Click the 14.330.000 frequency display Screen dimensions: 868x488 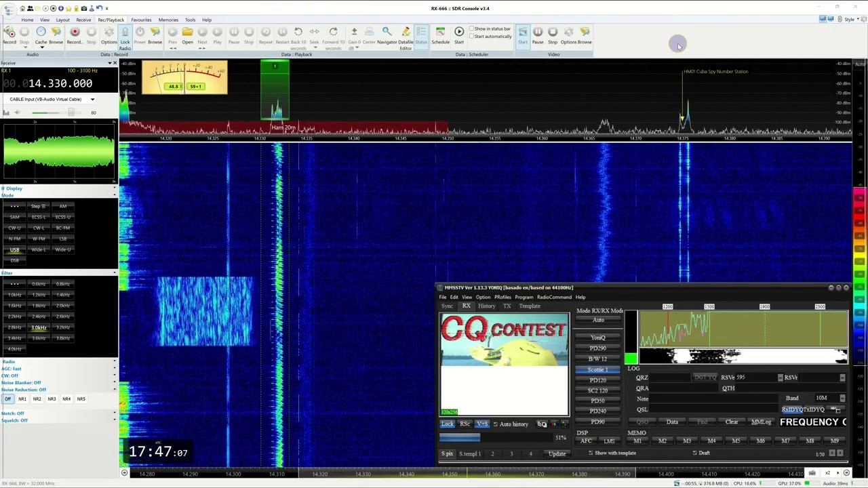pyautogui.click(x=60, y=83)
